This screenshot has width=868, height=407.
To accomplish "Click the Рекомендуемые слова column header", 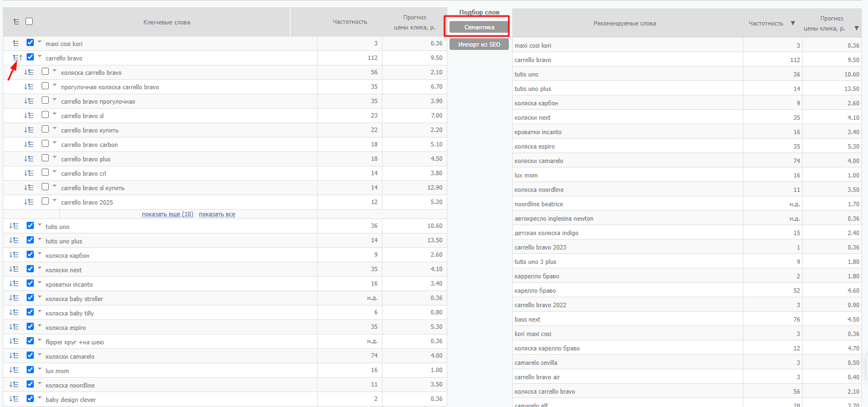I will [624, 24].
